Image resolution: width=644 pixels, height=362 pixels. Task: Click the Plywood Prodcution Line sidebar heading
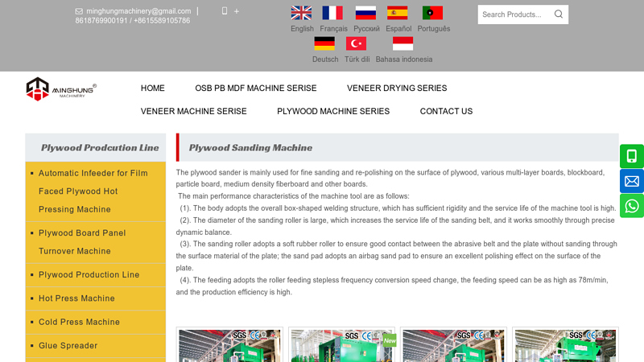point(100,148)
